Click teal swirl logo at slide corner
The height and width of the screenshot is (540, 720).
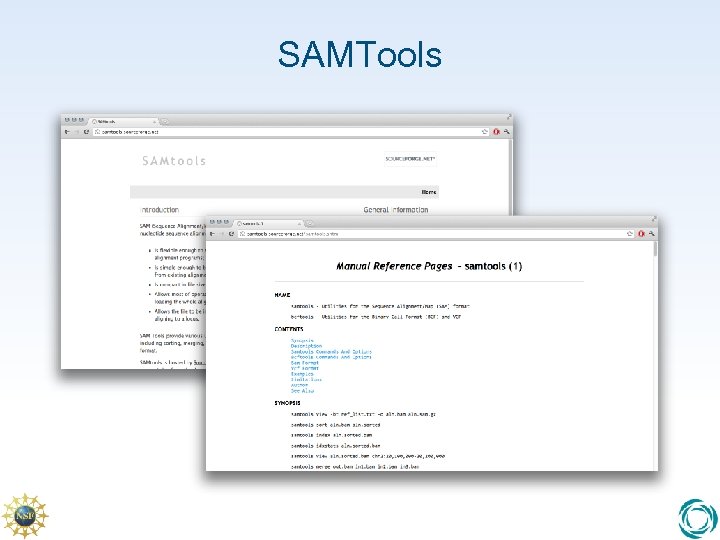[x=698, y=519]
